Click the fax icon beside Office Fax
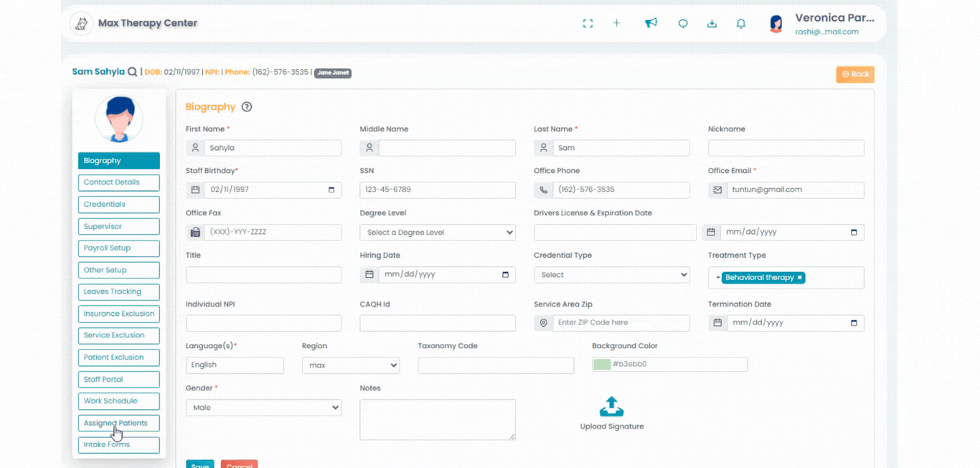The width and height of the screenshot is (980, 468). click(x=195, y=233)
